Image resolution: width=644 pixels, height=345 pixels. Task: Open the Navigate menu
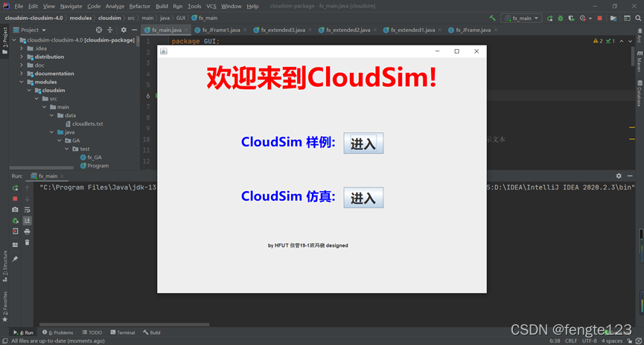coord(71,6)
